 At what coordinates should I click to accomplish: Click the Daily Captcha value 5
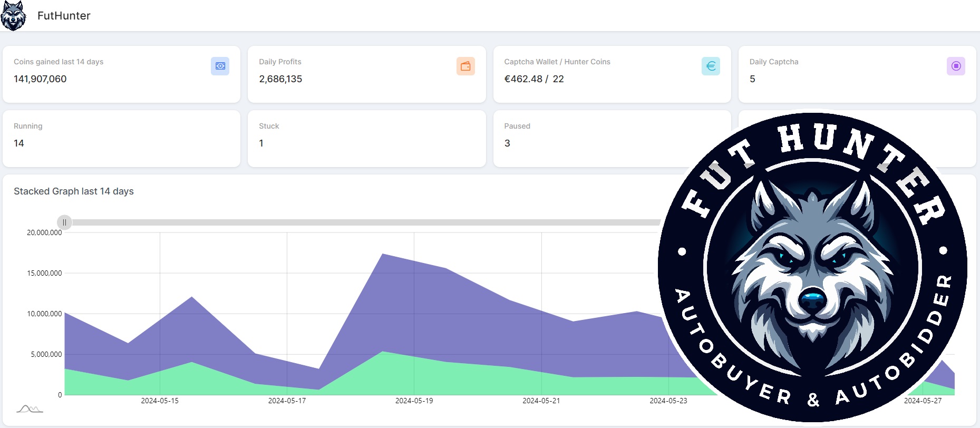point(752,79)
